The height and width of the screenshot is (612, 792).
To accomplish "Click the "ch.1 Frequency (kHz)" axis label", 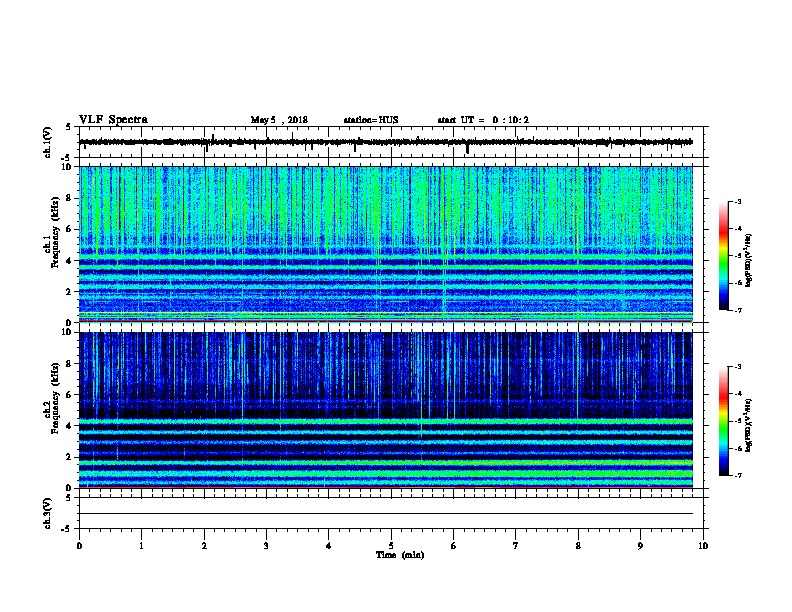I will point(51,232).
